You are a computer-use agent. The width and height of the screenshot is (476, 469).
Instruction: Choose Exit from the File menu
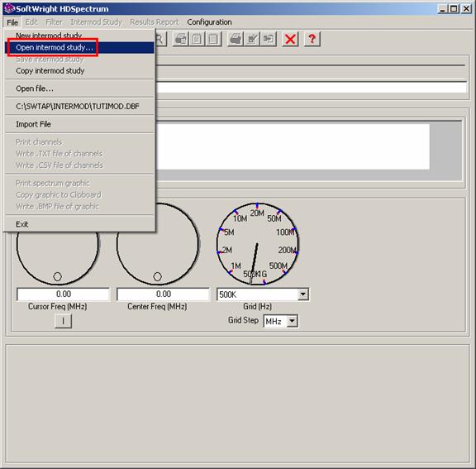point(79,224)
